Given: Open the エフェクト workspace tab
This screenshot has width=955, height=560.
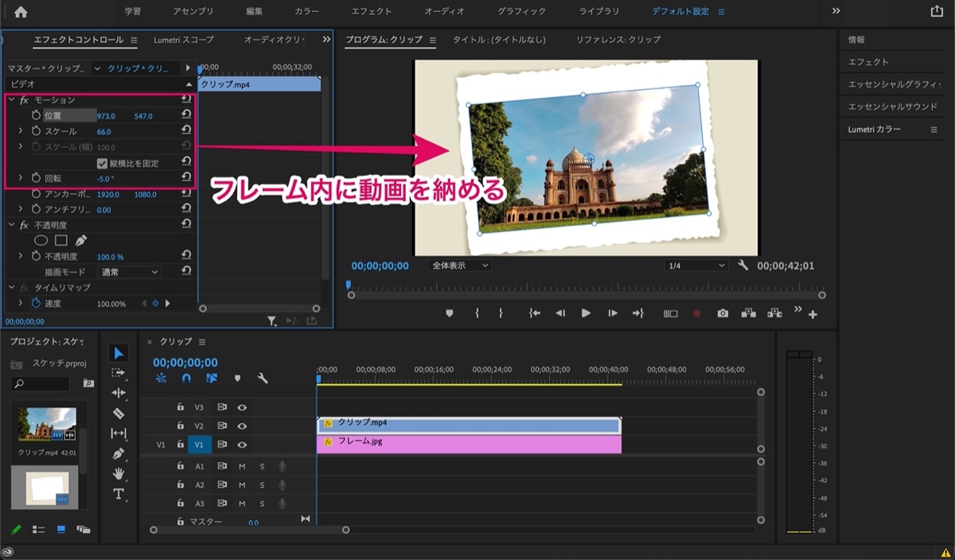Looking at the screenshot, I should point(372,12).
